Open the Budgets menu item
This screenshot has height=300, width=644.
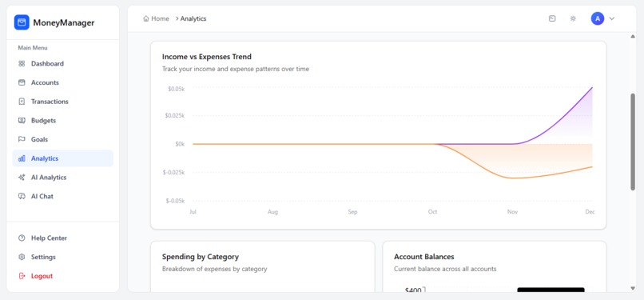coord(63,121)
